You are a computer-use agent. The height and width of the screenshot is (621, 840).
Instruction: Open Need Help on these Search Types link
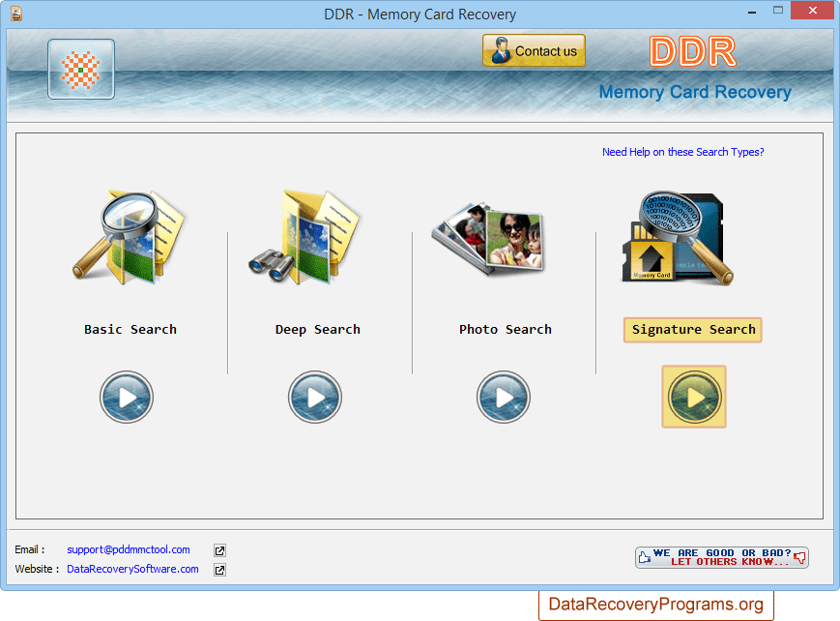click(683, 152)
